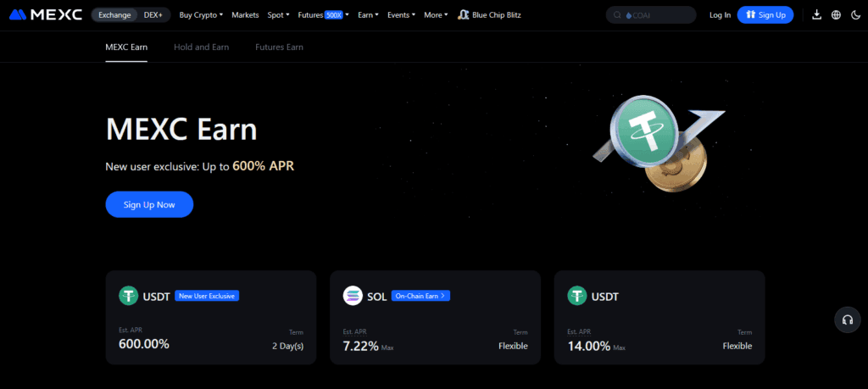Screen dimensions: 868x389
Task: Click the Blue Chip Blitz icon
Action: 464,15
